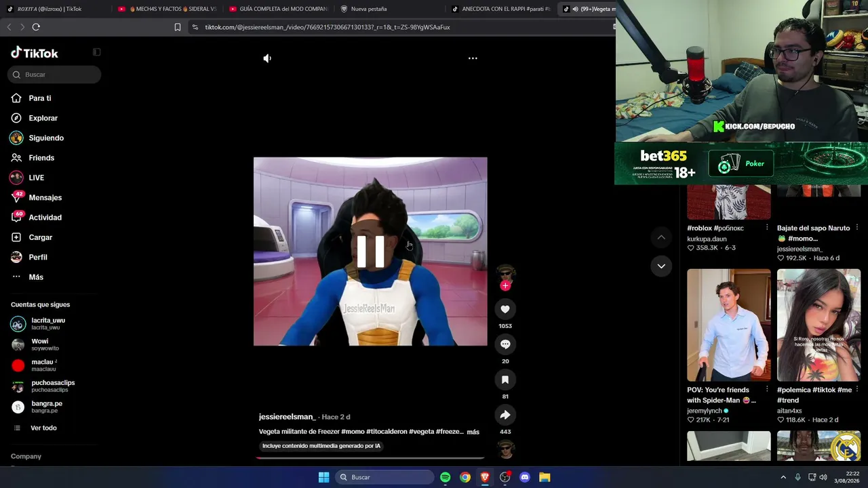Open the jeremylynch creator link
The image size is (868, 488).
coord(705,411)
